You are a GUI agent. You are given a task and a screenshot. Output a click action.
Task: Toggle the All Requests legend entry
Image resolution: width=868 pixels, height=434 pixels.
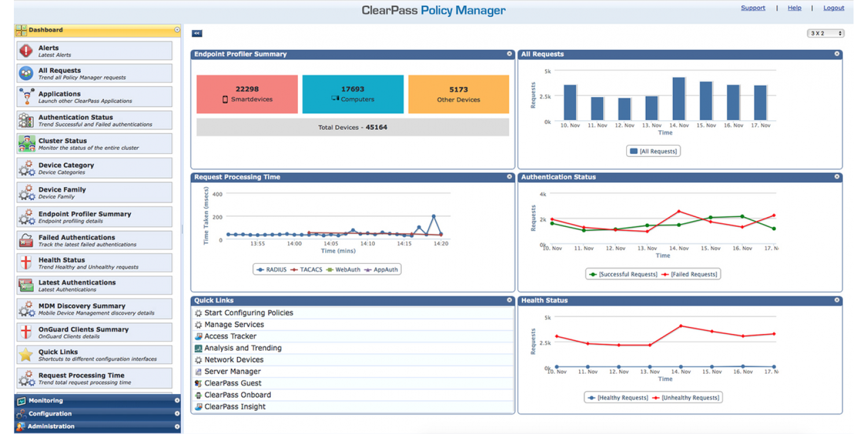coord(654,151)
